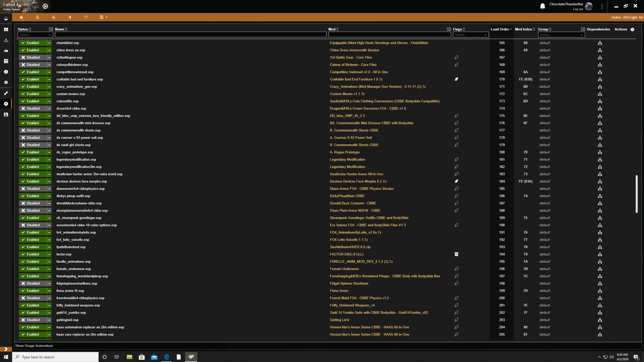Open Flags filter Select dropdown
The width and height of the screenshot is (644, 362).
pos(471,35)
